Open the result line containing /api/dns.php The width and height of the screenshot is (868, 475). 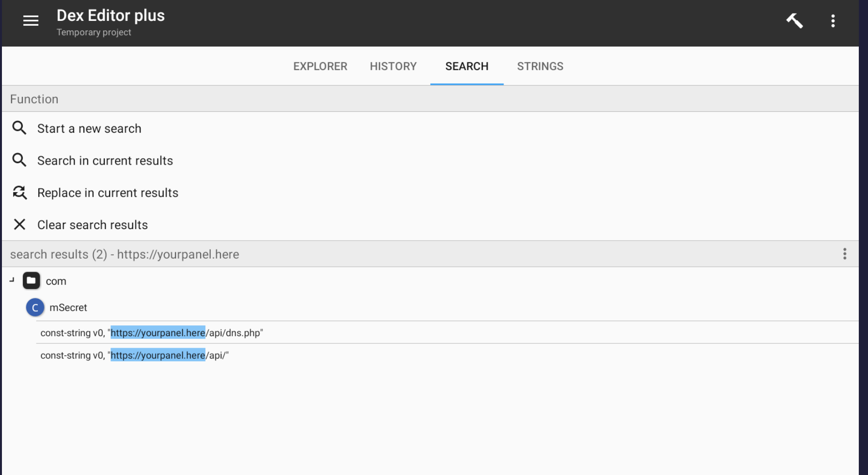pyautogui.click(x=152, y=333)
